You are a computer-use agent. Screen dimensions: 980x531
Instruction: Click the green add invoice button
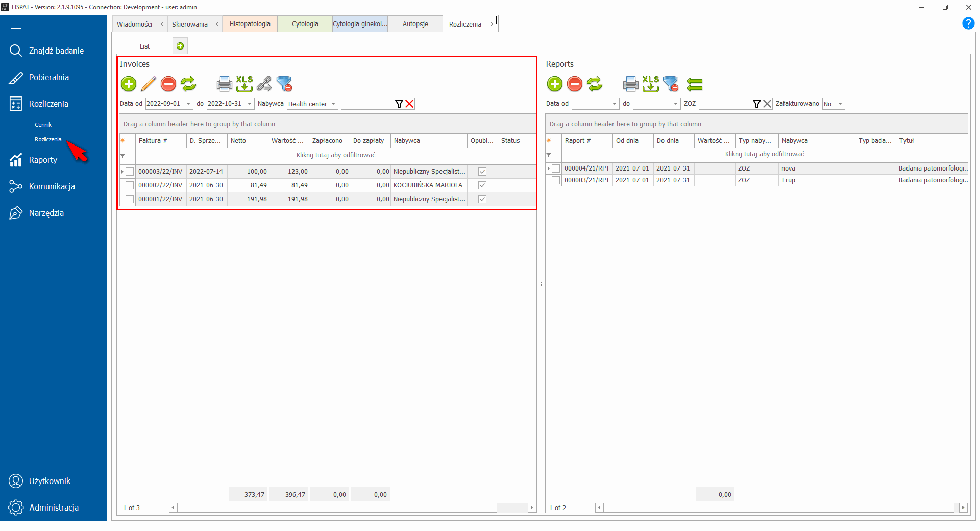[x=129, y=84]
